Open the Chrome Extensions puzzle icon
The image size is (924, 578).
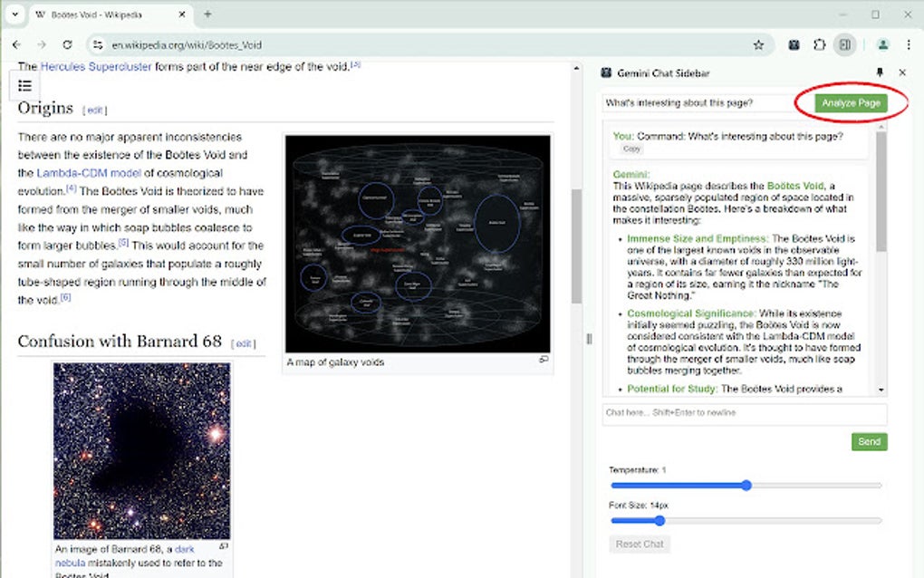point(819,44)
